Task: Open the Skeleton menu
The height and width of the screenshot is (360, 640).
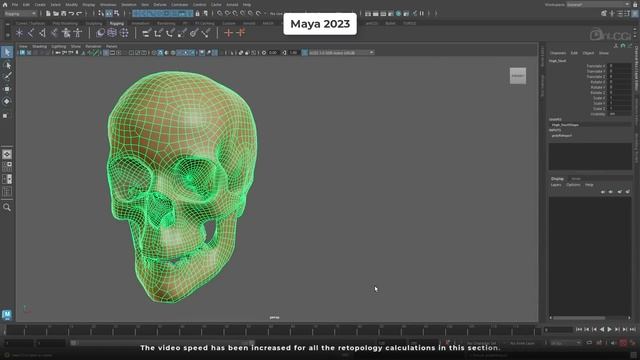Action: [x=129, y=4]
